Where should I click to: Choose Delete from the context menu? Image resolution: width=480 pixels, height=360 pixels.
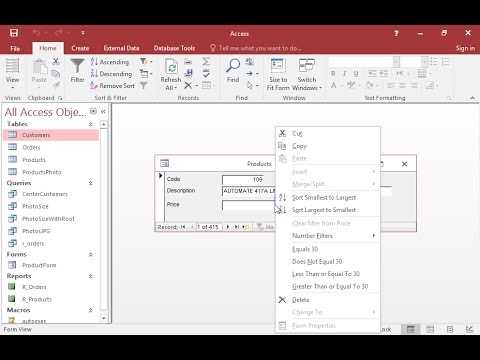328,300
